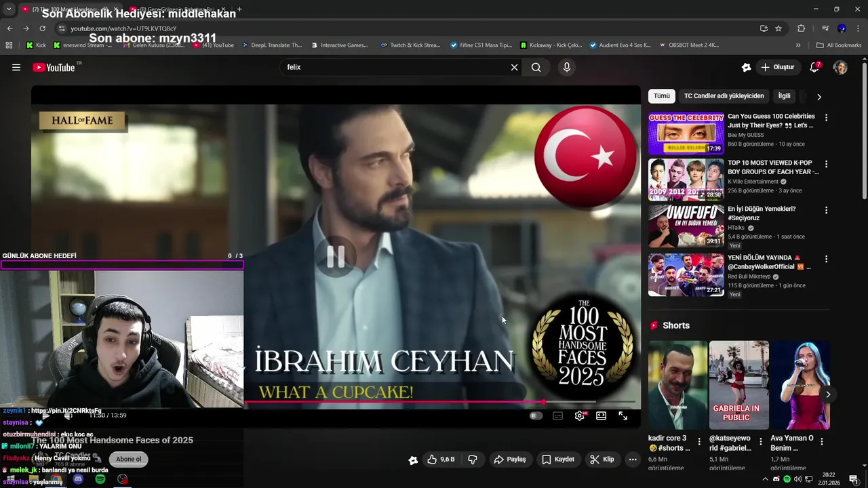Open 'Can You Guess 100 Celebrities' thumbnail
868x488 pixels.
(686, 134)
